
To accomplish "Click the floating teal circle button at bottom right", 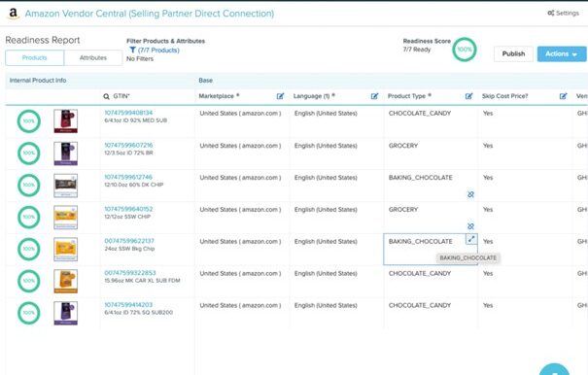I will click(554, 369).
